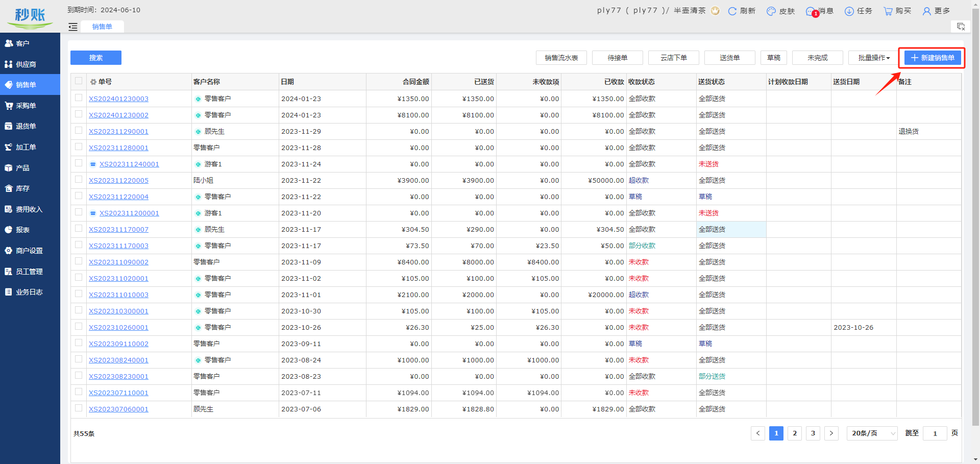980x464 pixels.
Task: Open 消息 messages with badge
Action: (819, 11)
